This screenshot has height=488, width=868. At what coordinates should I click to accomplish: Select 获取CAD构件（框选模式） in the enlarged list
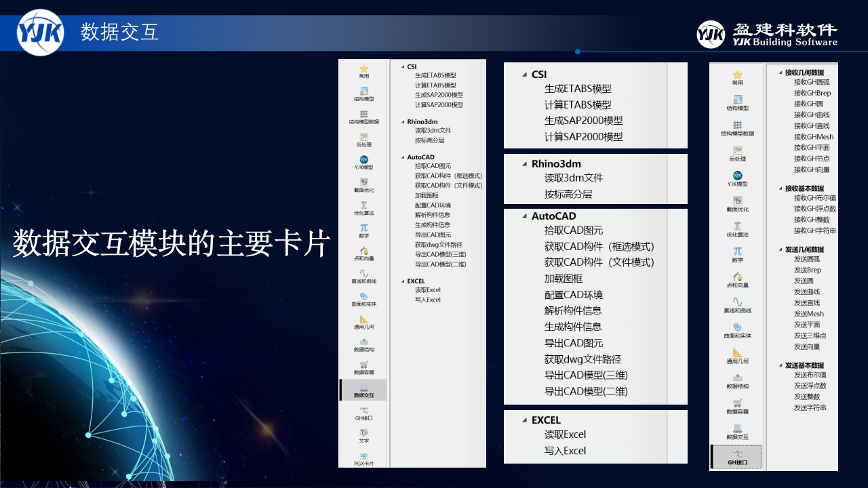599,247
